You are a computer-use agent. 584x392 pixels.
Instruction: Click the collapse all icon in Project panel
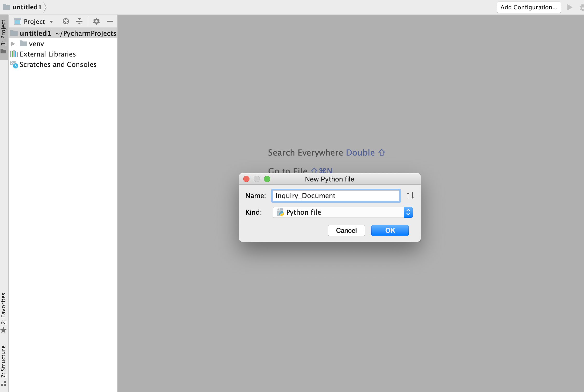(x=79, y=21)
